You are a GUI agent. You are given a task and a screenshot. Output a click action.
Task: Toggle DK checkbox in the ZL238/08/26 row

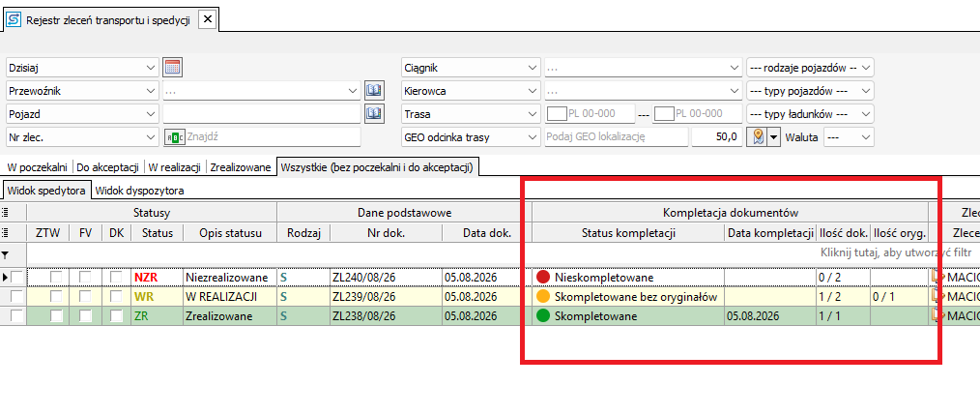click(x=116, y=316)
